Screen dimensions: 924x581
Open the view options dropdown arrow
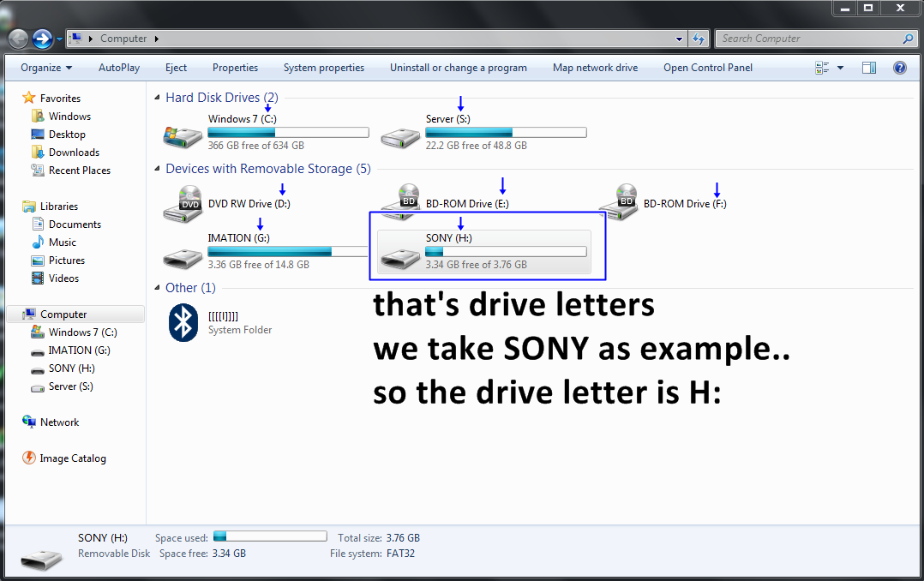[x=840, y=68]
